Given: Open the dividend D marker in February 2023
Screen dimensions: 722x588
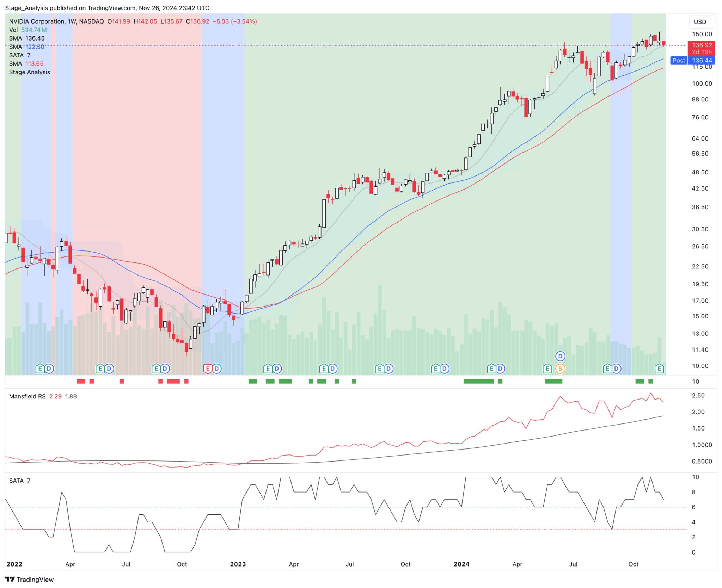Looking at the screenshot, I should (277, 369).
